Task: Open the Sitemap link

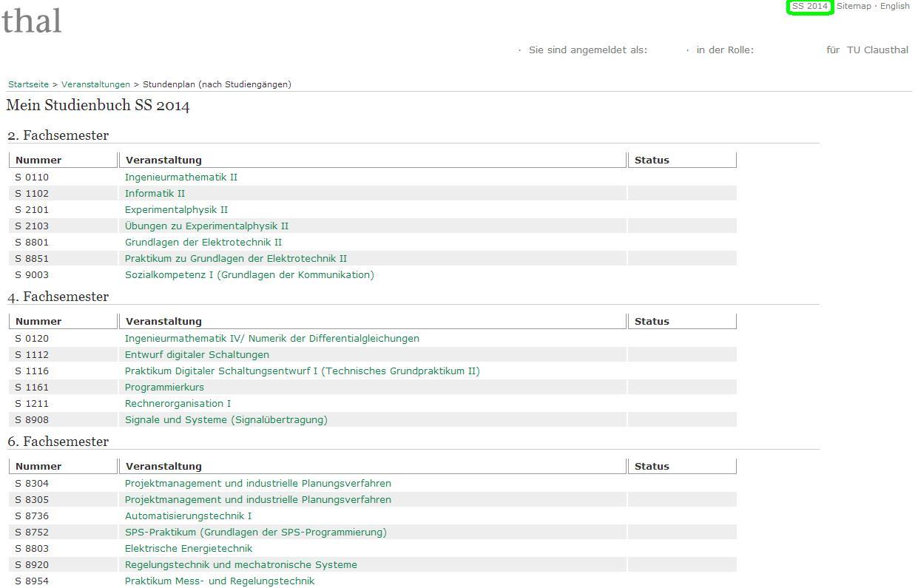Action: (854, 7)
